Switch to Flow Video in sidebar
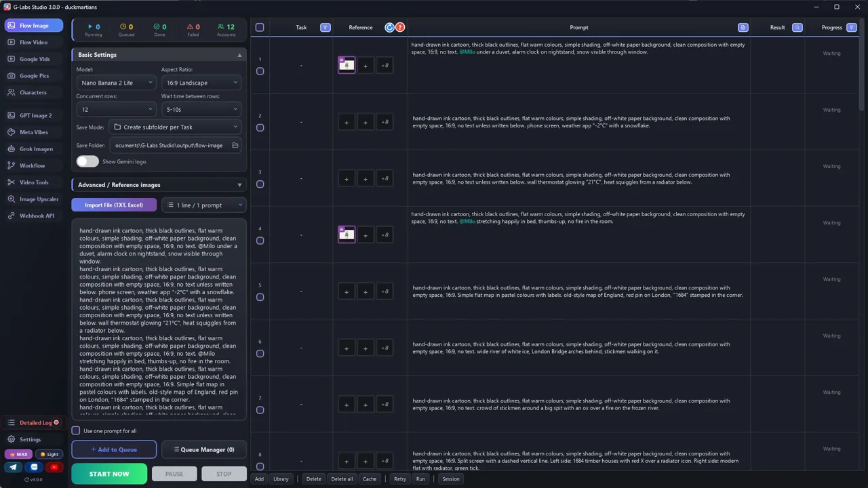 pyautogui.click(x=34, y=43)
